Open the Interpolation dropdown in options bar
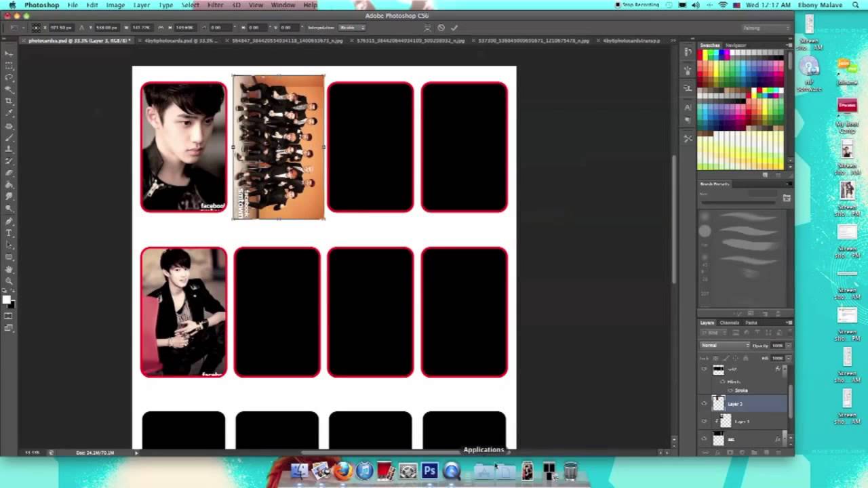This screenshot has height=488, width=868. (x=352, y=28)
